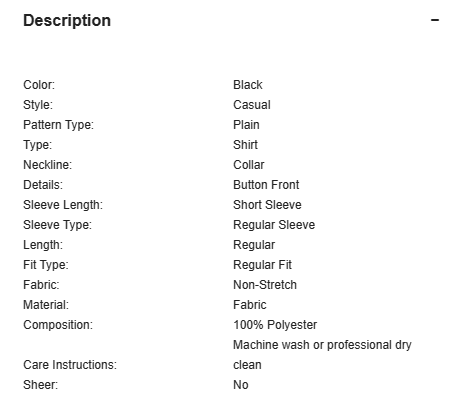Click the Care Instructions label
This screenshot has height=409, width=465.
point(70,365)
